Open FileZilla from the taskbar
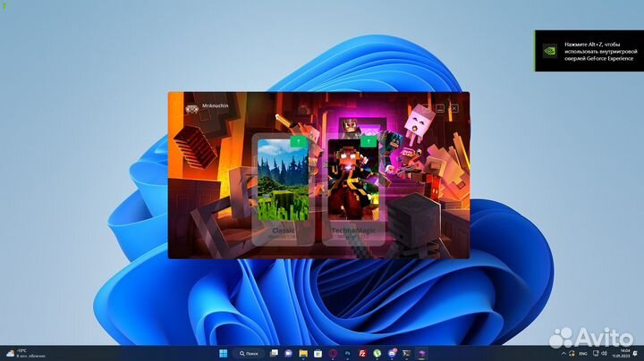The height and width of the screenshot is (361, 644). click(x=362, y=353)
